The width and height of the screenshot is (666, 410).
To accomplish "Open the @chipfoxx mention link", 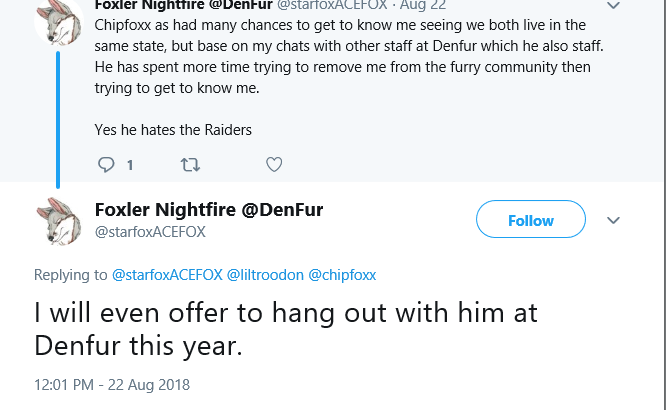I will [342, 275].
